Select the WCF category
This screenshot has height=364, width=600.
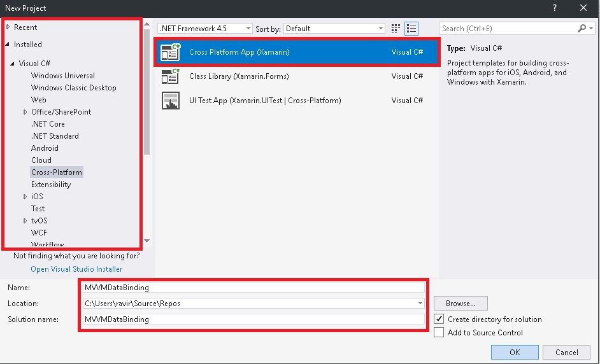39,232
